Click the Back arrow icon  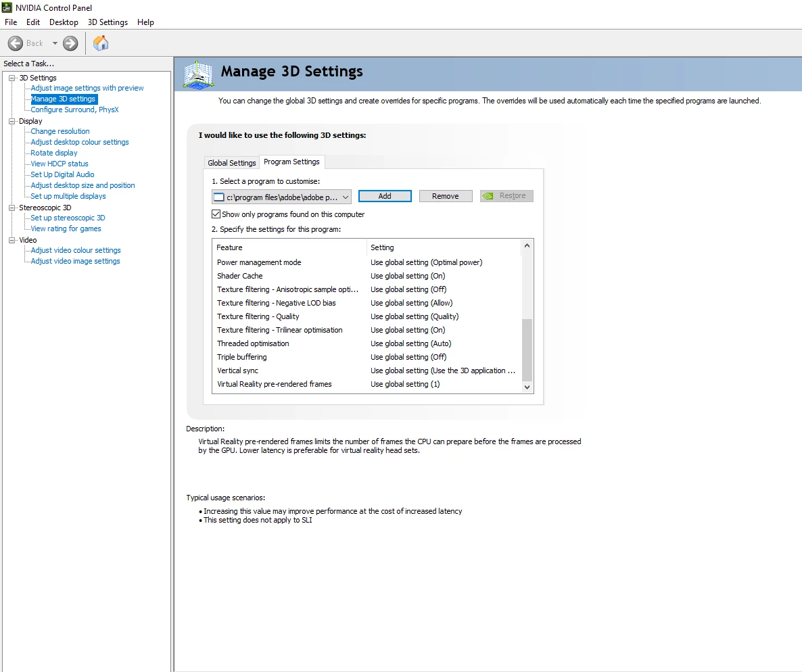click(x=16, y=43)
